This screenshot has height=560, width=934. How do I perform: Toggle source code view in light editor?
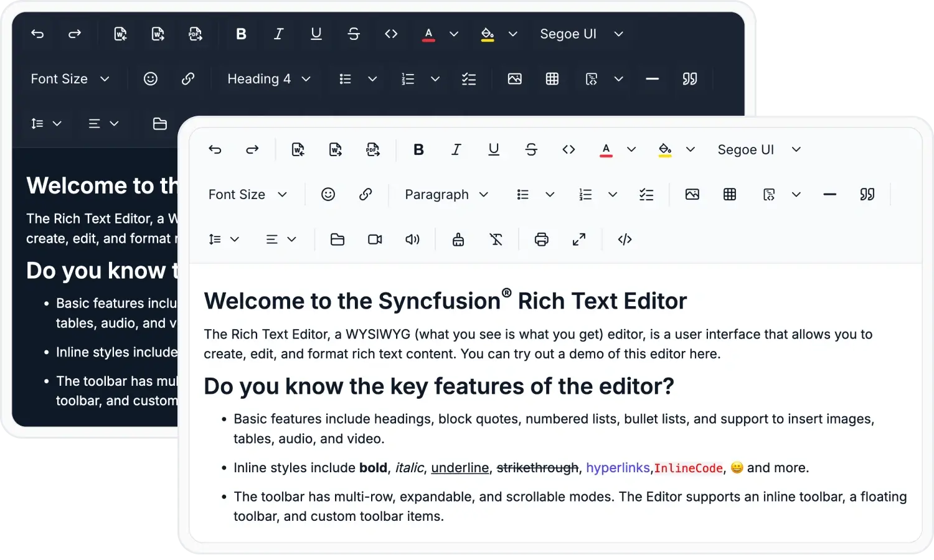[625, 240]
